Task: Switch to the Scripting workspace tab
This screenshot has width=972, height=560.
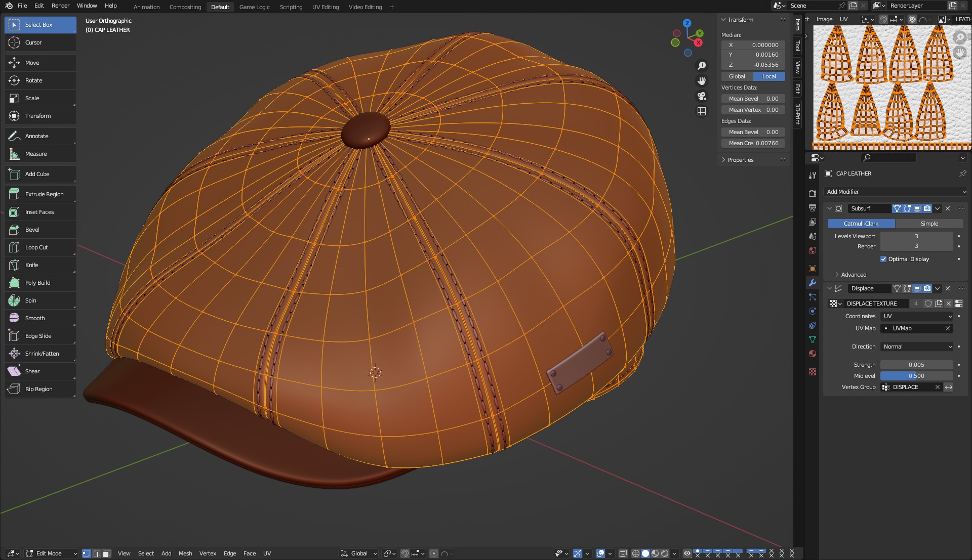Action: pyautogui.click(x=291, y=7)
